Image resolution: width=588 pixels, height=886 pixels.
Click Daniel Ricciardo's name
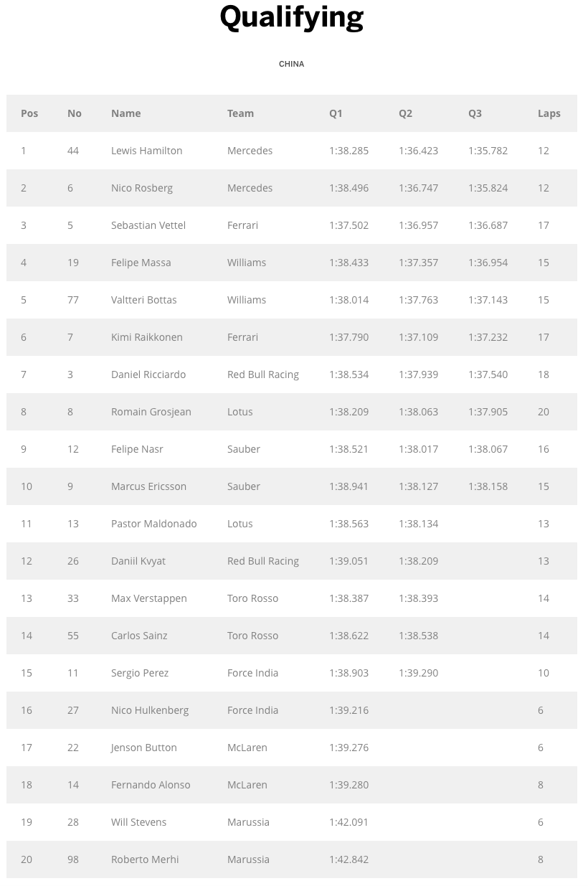[148, 374]
